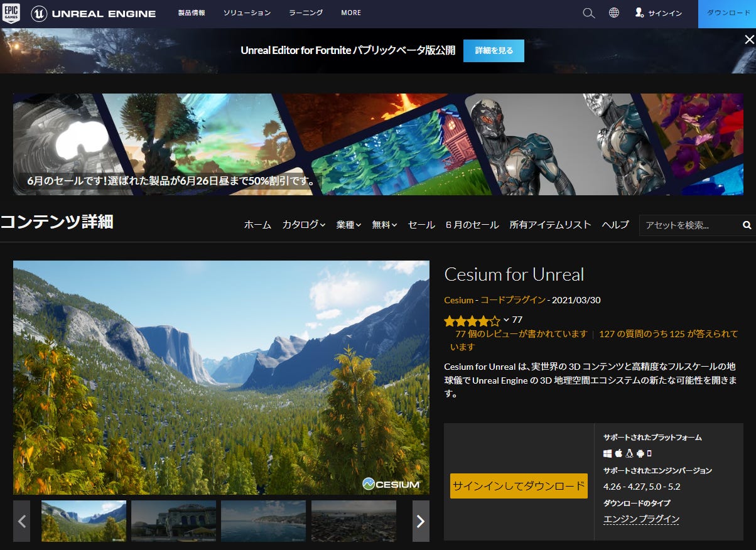This screenshot has height=550, width=756.
Task: Open the 業種 dropdown menu
Action: coord(348,225)
